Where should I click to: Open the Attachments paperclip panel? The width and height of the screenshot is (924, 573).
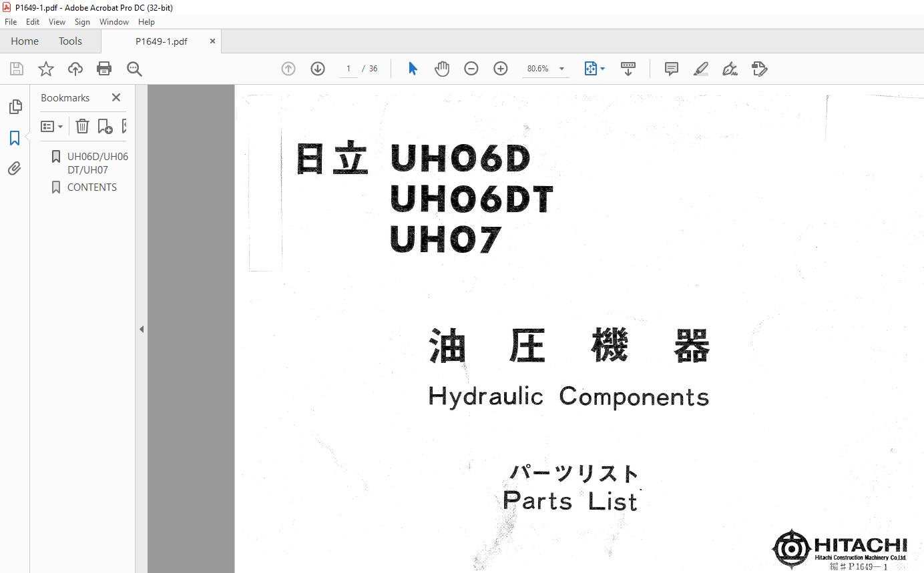[15, 169]
